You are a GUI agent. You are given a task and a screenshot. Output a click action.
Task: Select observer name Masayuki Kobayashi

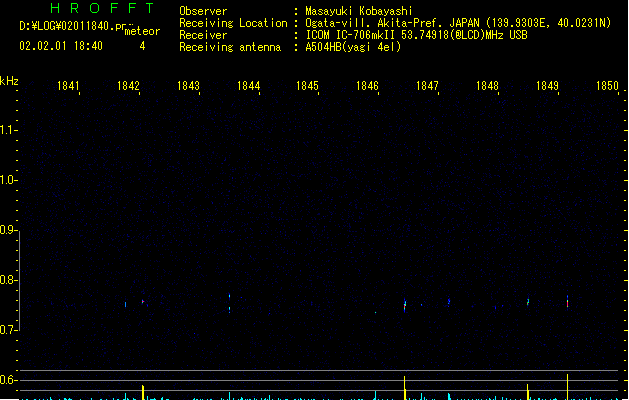359,11
